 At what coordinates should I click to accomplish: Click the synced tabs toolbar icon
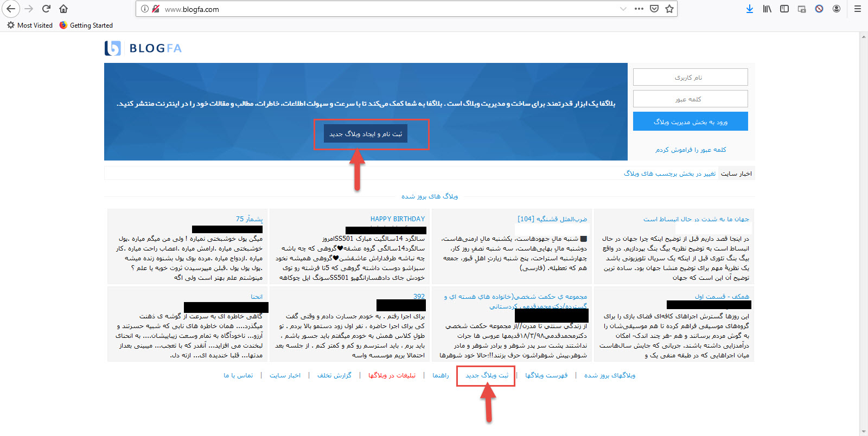(x=802, y=9)
